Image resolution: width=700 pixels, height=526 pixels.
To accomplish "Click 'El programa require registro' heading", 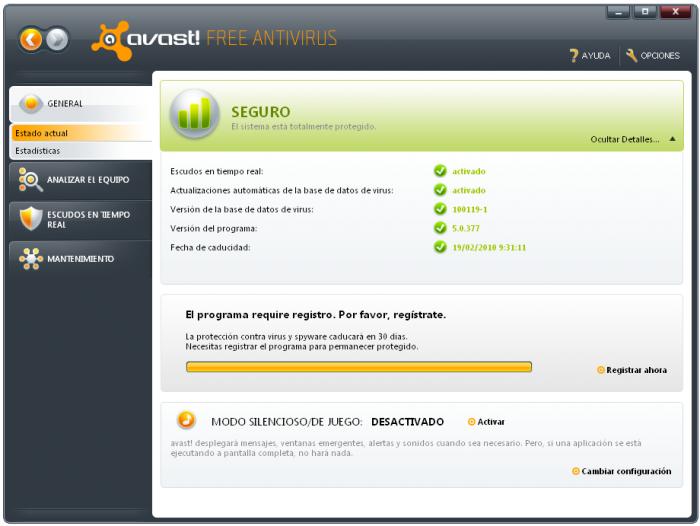I will coord(316,315).
